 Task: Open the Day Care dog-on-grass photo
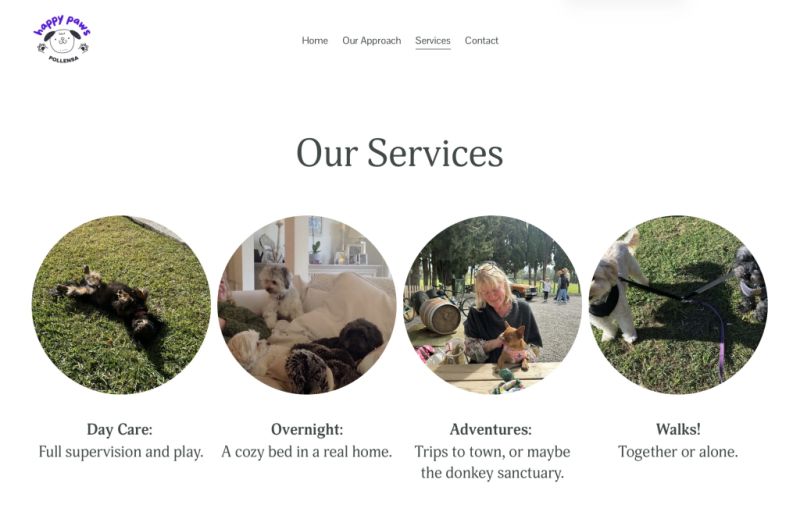(x=121, y=304)
